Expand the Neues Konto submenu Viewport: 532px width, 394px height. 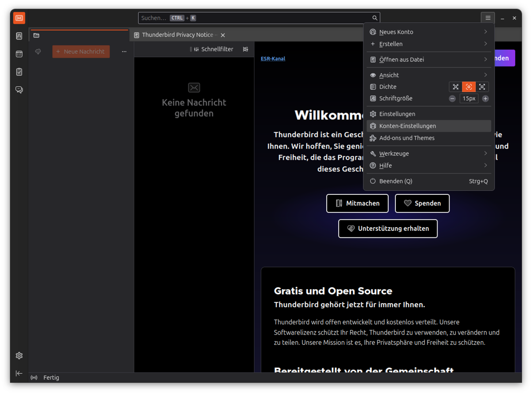click(428, 32)
